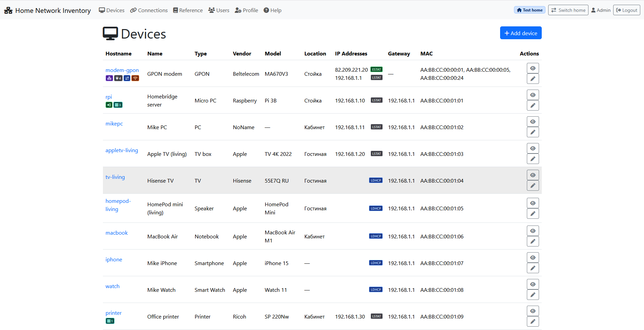Edit appletv-living with the pencil icon
Viewport: 644px width, 330px height.
tap(533, 159)
